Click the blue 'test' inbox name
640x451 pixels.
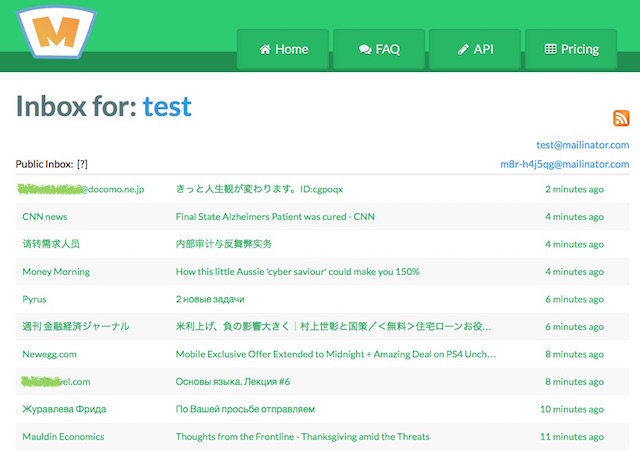pyautogui.click(x=167, y=107)
